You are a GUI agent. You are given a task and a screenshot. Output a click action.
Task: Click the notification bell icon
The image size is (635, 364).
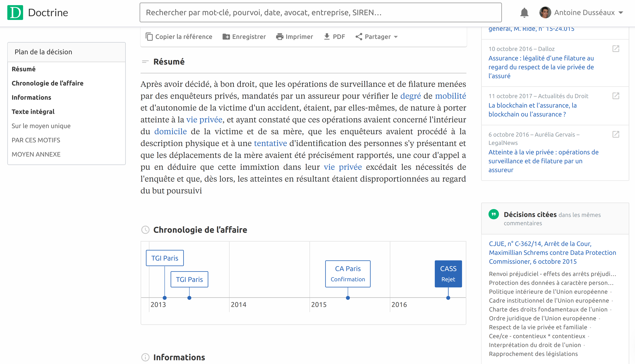pyautogui.click(x=523, y=12)
